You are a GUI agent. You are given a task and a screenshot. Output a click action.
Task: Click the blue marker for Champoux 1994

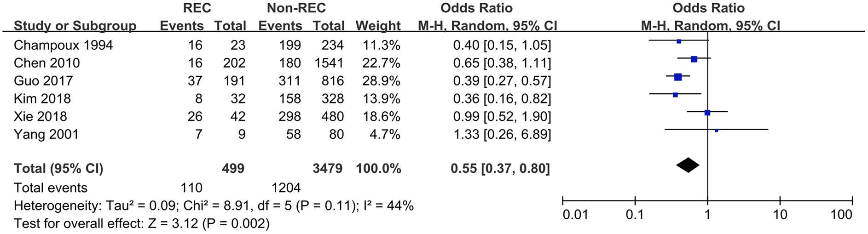point(679,41)
